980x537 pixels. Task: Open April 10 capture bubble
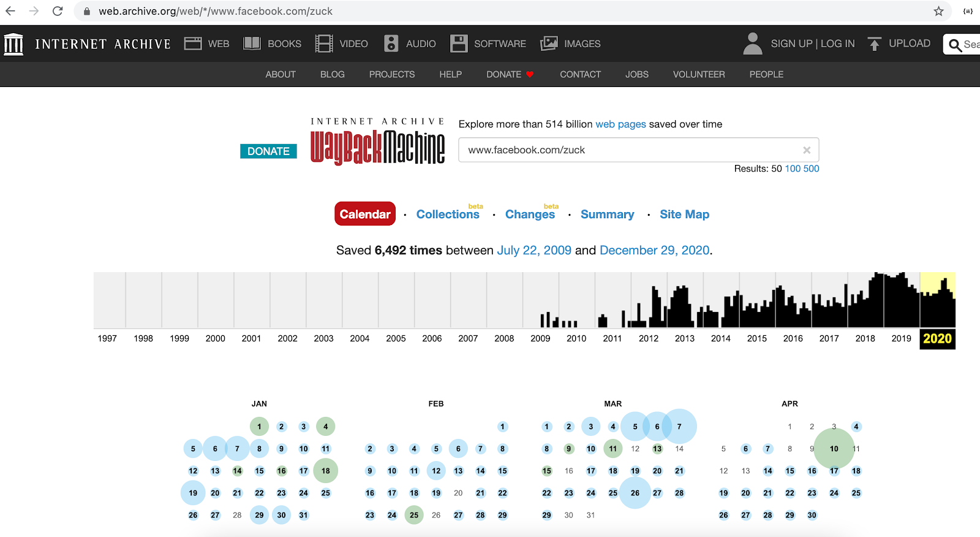click(834, 449)
